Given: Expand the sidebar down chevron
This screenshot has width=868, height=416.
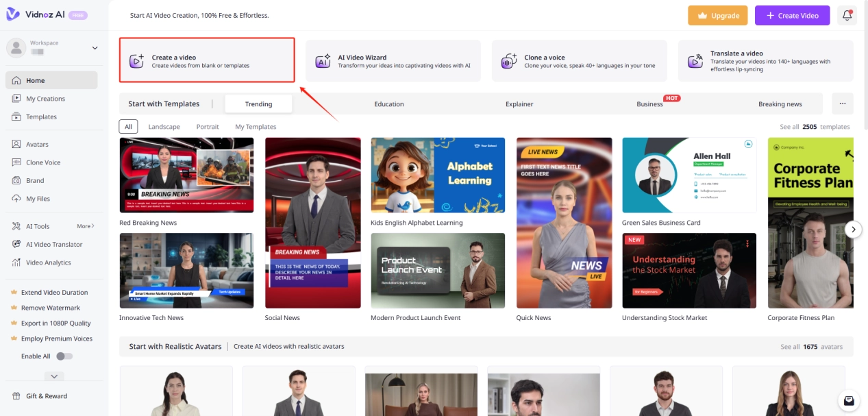Looking at the screenshot, I should click(53, 376).
